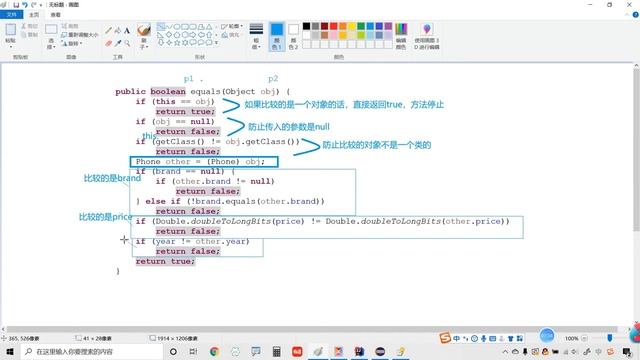Click the horizontal scrollbar below the canvas
The height and width of the screenshot is (360, 640).
pos(313,329)
